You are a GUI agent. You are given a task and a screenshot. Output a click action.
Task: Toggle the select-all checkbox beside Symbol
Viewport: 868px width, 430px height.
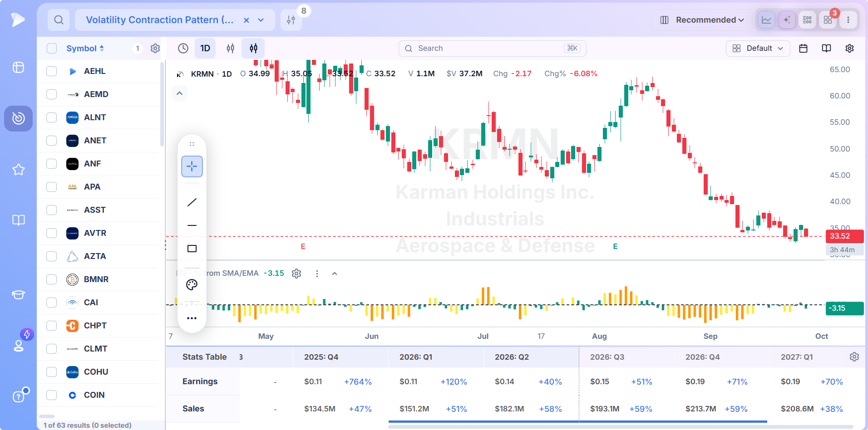click(52, 49)
